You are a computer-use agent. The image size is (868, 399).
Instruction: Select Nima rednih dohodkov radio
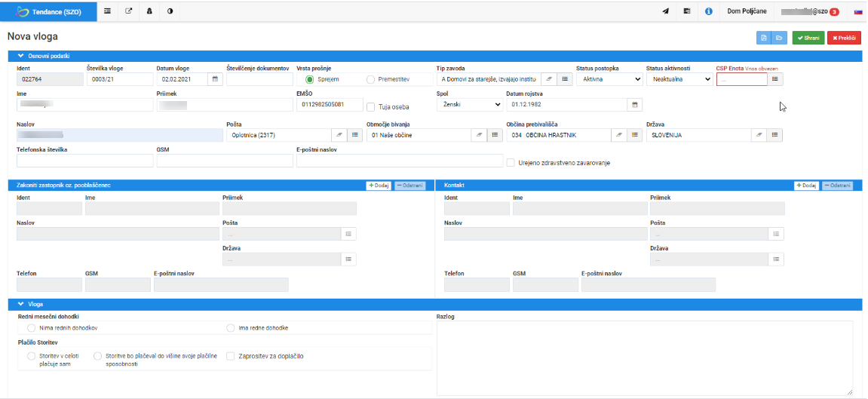pyautogui.click(x=31, y=328)
